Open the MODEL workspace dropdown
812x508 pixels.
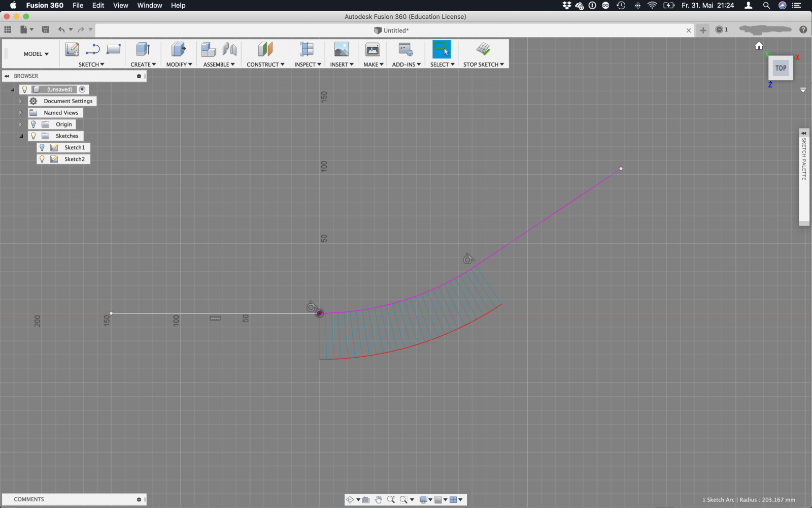(36, 54)
